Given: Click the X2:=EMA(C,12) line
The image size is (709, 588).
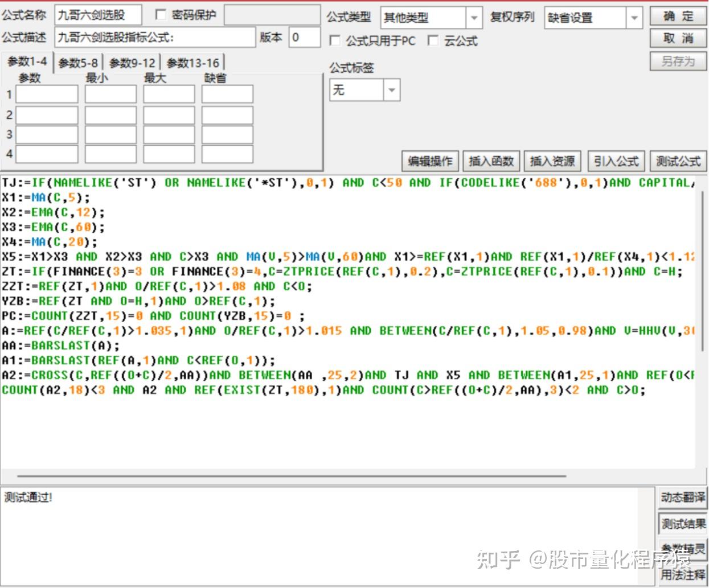Looking at the screenshot, I should point(54,212).
